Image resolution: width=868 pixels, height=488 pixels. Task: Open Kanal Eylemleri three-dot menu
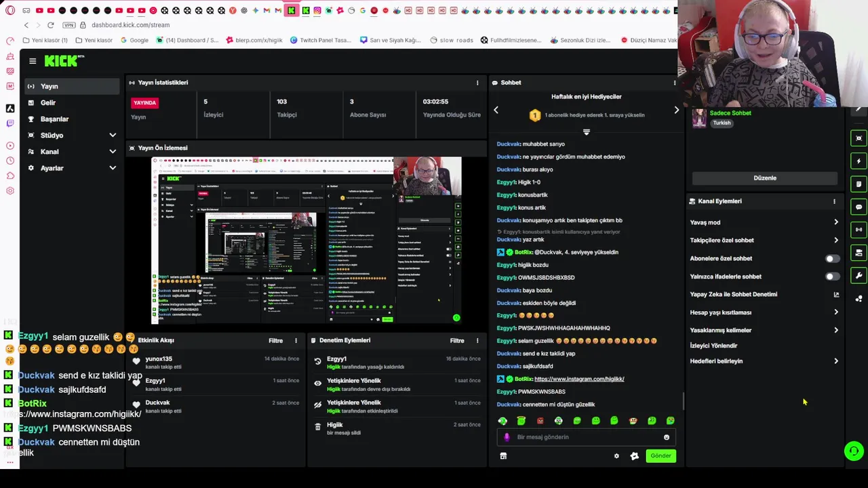click(x=834, y=201)
